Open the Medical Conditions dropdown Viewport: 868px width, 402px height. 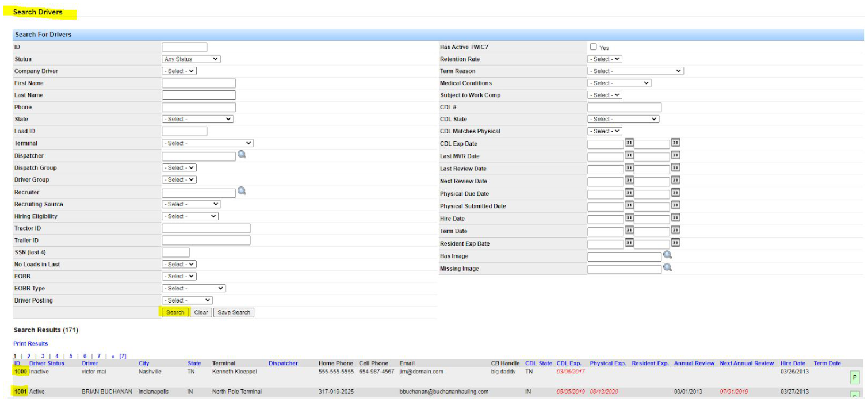[619, 83]
